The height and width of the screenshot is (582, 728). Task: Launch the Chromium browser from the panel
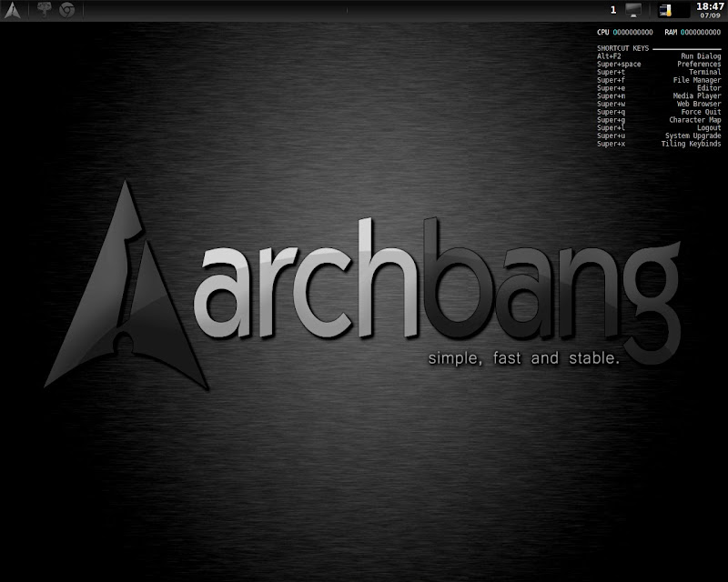(66, 10)
